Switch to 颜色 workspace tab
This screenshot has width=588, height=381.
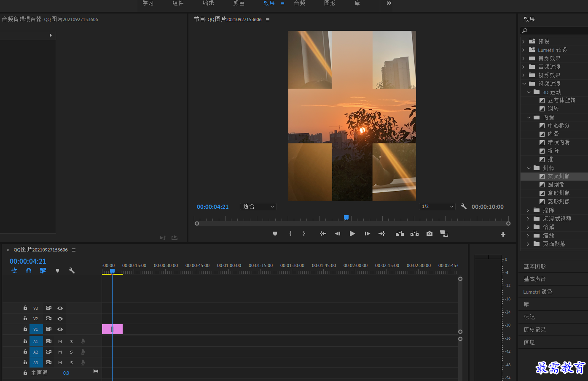239,3
